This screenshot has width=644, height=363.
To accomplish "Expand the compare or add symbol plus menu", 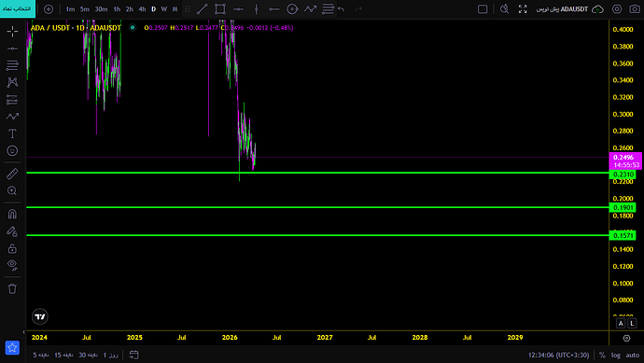I will point(49,9).
